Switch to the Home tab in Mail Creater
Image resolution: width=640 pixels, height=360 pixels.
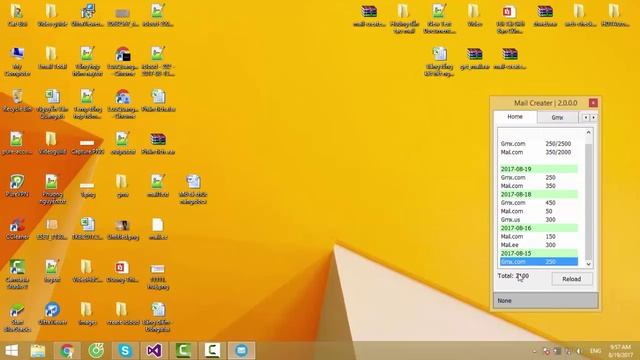click(x=515, y=117)
